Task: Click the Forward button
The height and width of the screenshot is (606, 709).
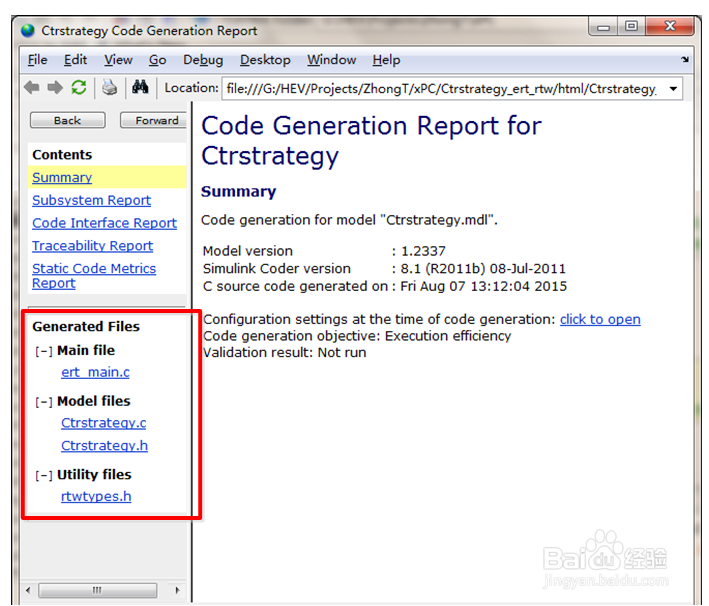Action: [x=153, y=120]
